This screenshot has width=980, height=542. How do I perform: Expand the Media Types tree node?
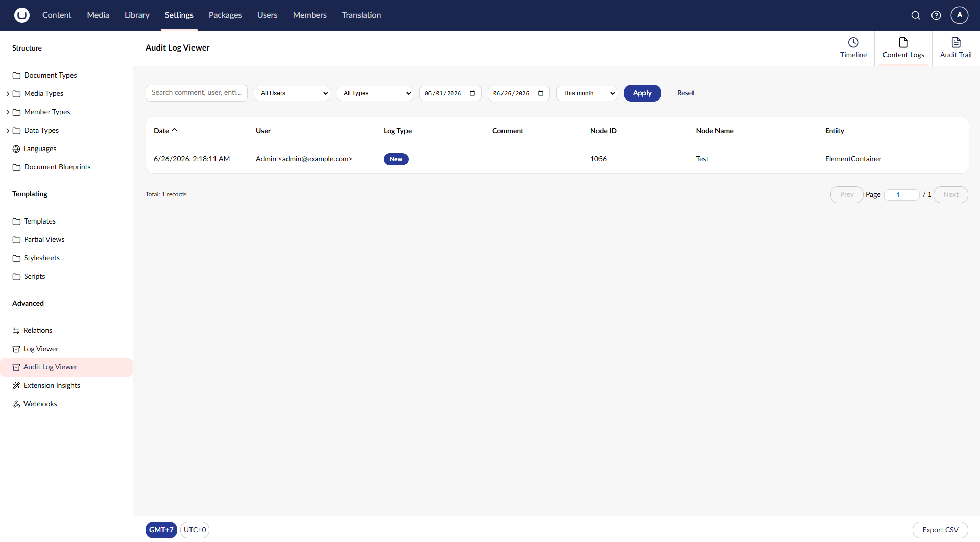[x=8, y=94]
